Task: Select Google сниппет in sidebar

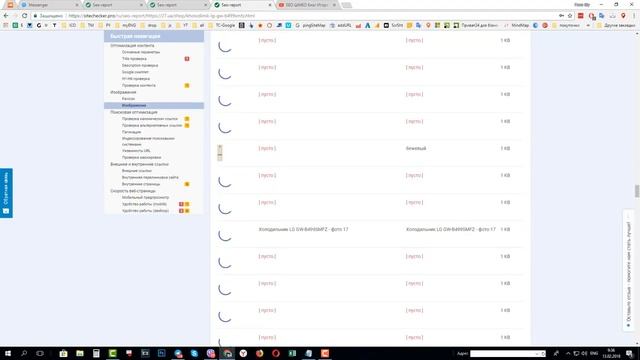Action: [x=135, y=72]
